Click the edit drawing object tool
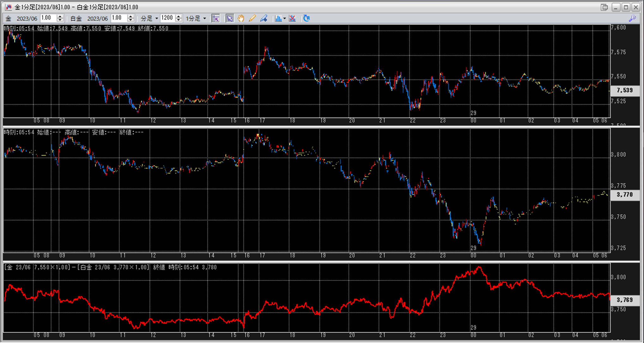Screen dimensions: 644x343 point(264,18)
